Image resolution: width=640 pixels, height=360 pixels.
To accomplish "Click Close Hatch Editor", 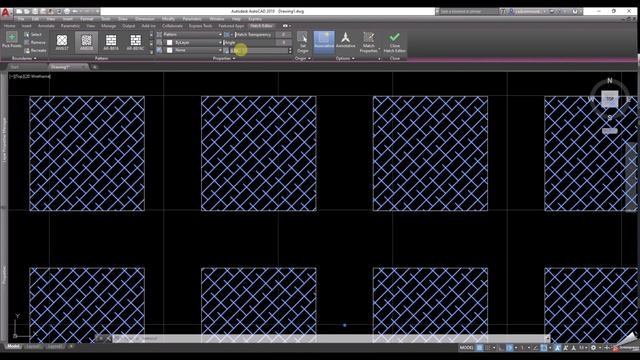I will pos(394,42).
